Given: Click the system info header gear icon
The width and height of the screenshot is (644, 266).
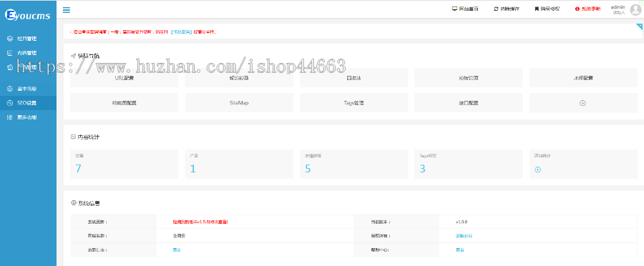Looking at the screenshot, I should point(74,203).
